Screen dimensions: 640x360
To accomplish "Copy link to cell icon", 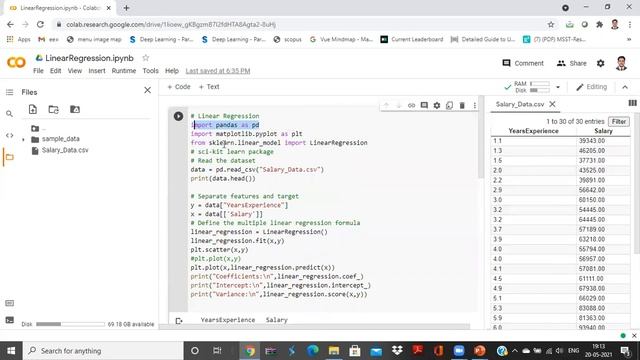I will click(411, 105).
